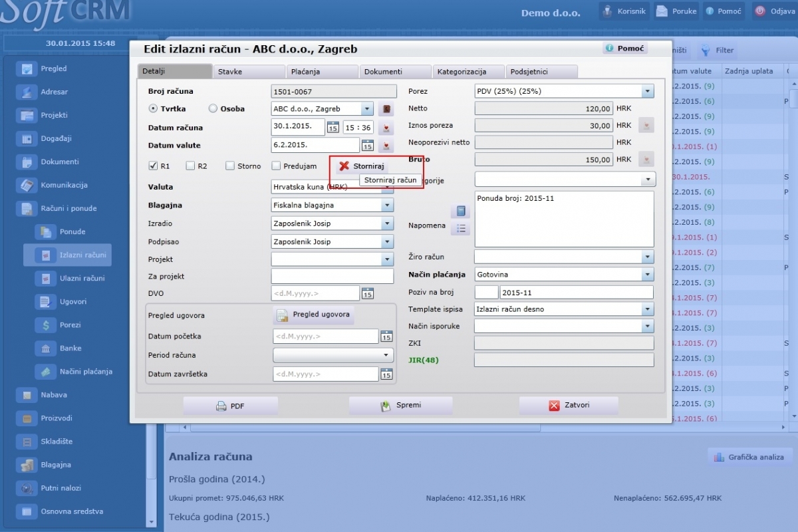Image resolution: width=798 pixels, height=532 pixels.
Task: Select the Osoba radio button
Action: pyautogui.click(x=213, y=108)
